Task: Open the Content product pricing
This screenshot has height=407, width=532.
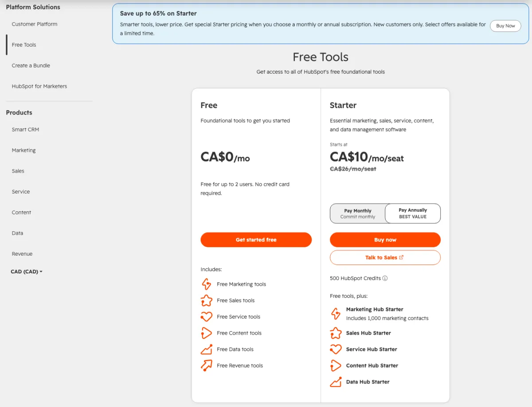Action: (x=21, y=213)
